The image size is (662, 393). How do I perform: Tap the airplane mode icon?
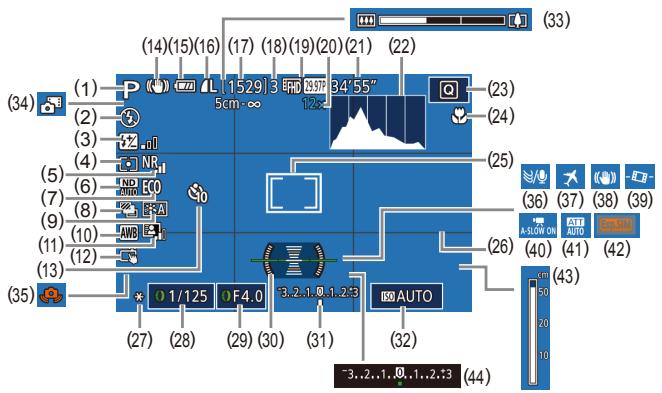570,176
